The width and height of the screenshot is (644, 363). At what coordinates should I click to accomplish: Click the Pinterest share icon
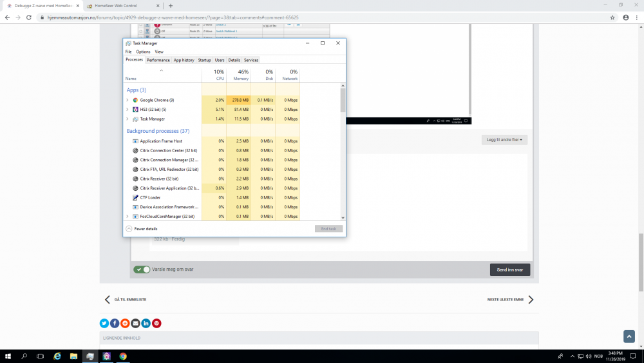point(156,323)
